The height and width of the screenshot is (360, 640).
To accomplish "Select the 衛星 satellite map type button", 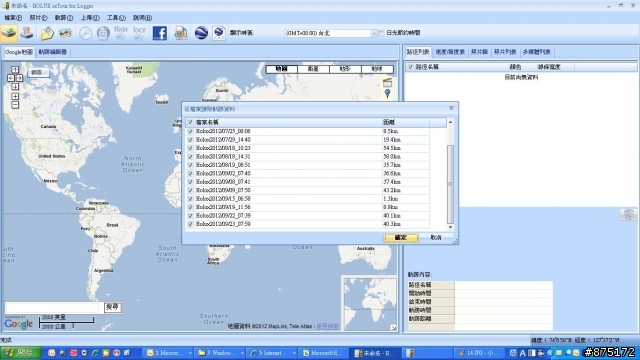I will pyautogui.click(x=313, y=69).
